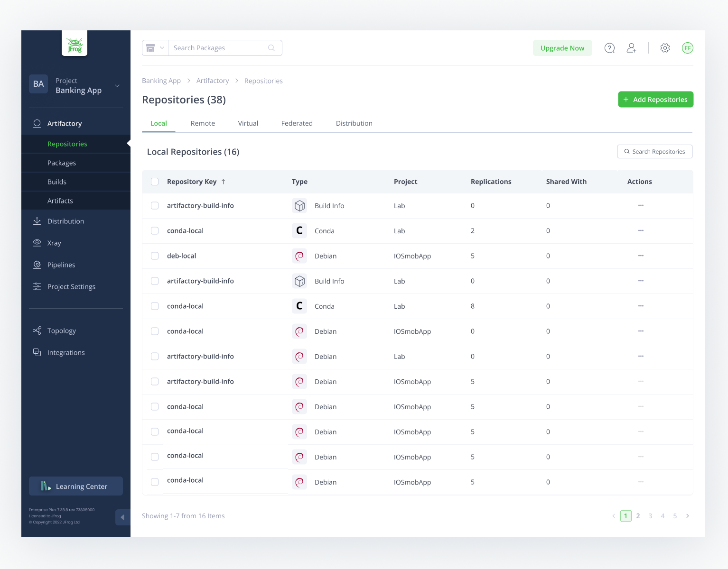Follow the Banking App breadcrumb link
This screenshot has width=728, height=569.
tap(161, 81)
